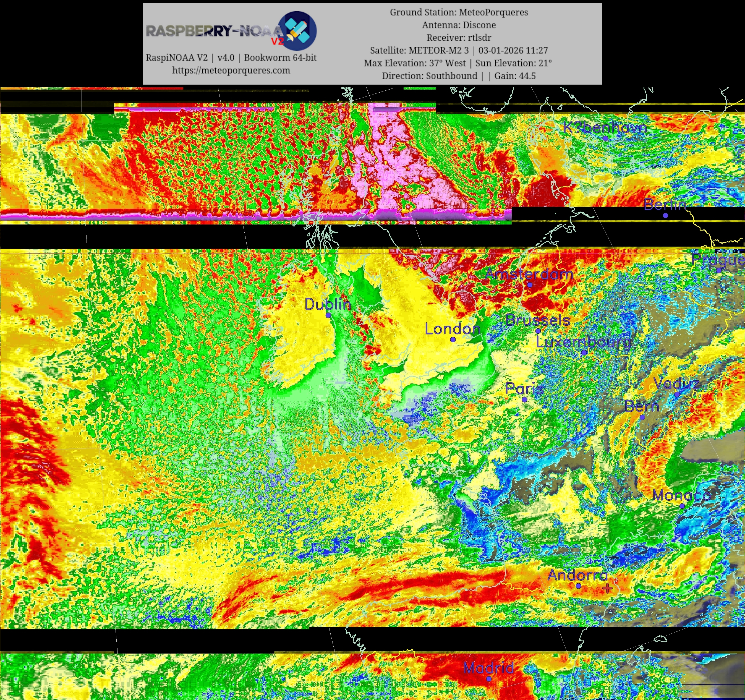Click the Bern city marker dot
745x700 pixels.
pos(642,417)
